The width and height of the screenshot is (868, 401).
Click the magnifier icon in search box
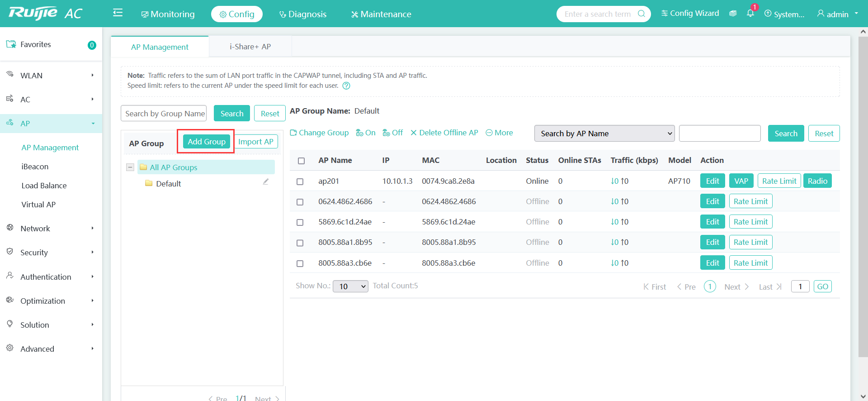coord(641,14)
